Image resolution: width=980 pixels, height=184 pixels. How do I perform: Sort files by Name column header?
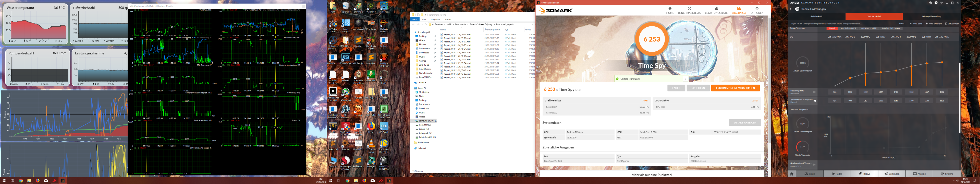point(443,29)
